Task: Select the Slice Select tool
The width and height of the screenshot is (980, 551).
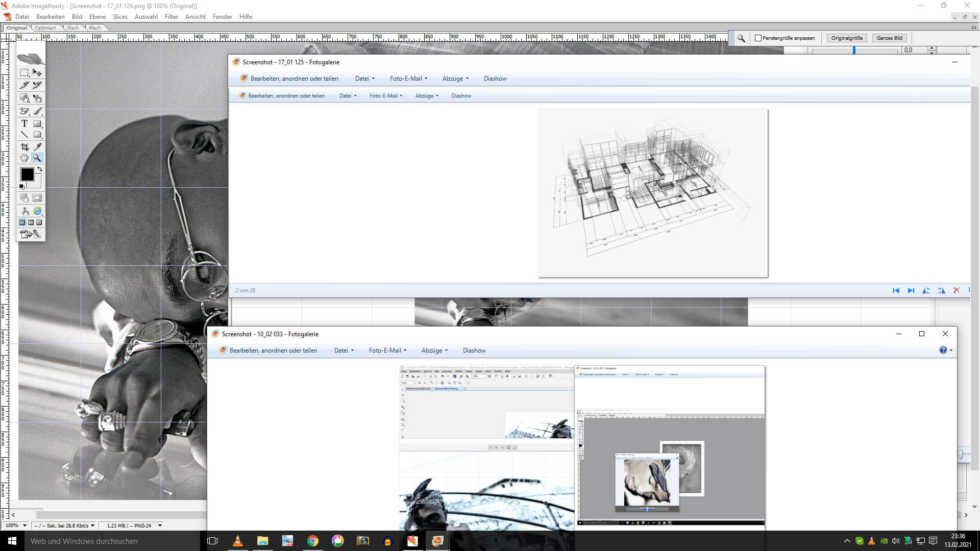Action: click(37, 85)
